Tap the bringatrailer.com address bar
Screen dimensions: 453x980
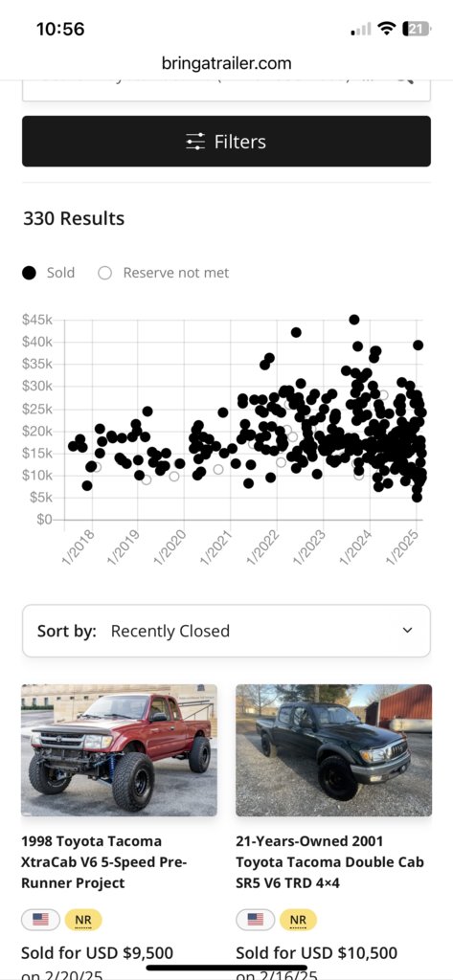pyautogui.click(x=226, y=63)
